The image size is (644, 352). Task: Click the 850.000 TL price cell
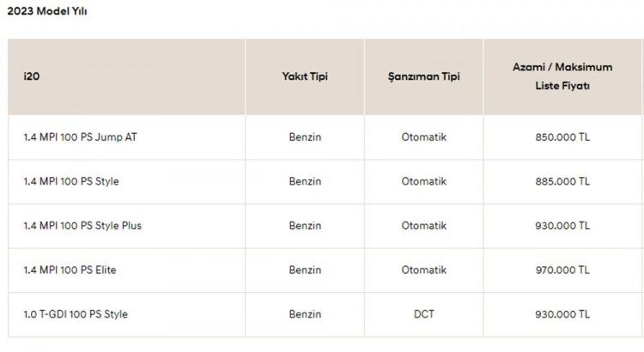pyautogui.click(x=562, y=137)
